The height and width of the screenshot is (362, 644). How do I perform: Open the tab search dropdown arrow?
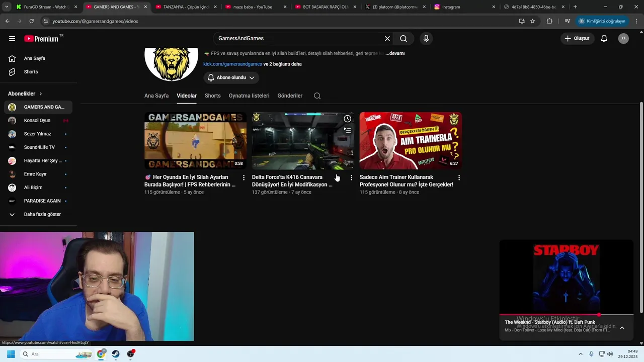6,7
